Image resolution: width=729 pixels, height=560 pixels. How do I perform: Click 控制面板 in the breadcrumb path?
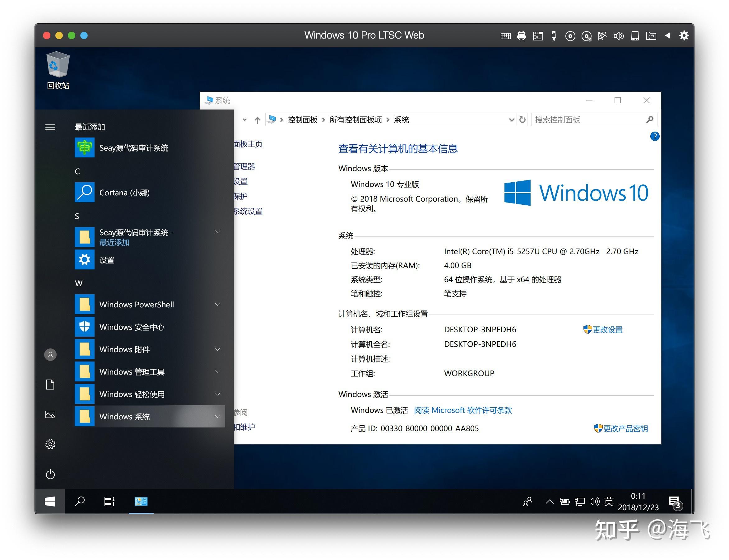[302, 120]
